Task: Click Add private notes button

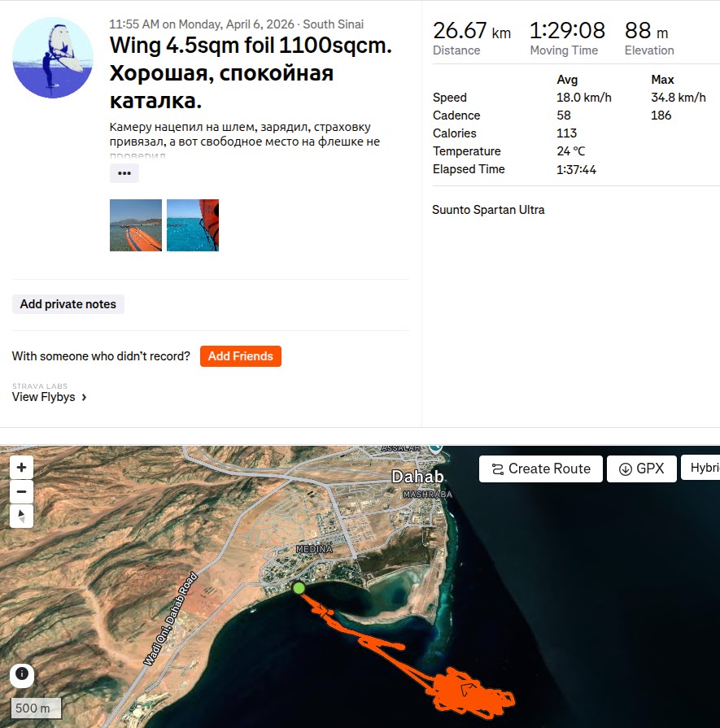Action: click(68, 304)
